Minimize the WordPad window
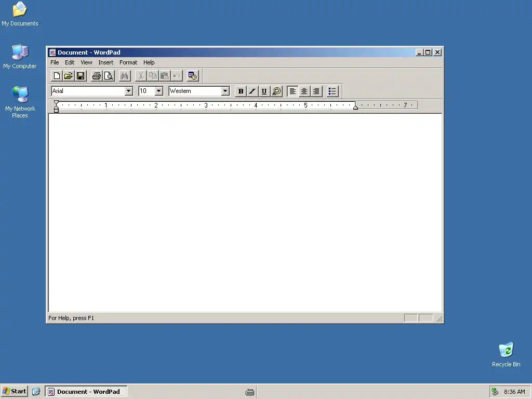The width and height of the screenshot is (532, 399). pyautogui.click(x=419, y=52)
